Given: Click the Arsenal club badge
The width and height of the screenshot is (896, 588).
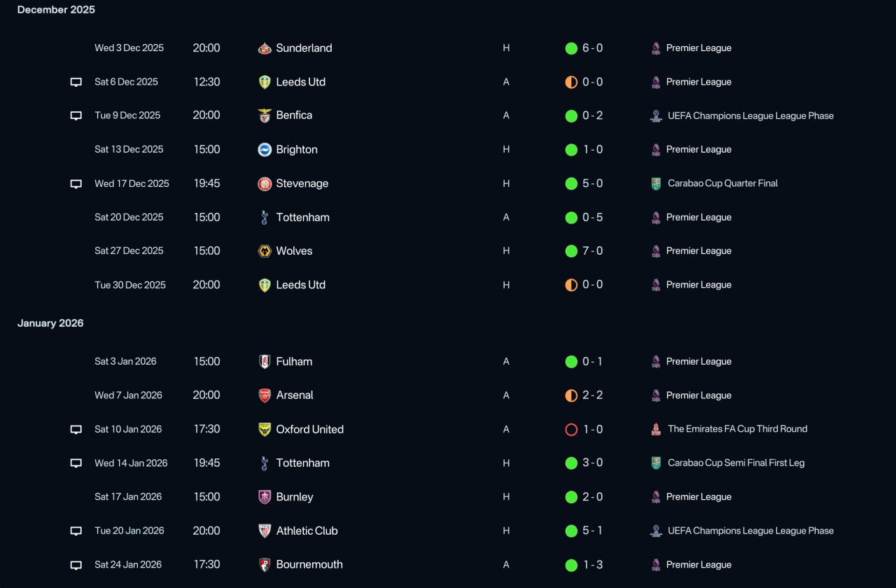Looking at the screenshot, I should [265, 395].
